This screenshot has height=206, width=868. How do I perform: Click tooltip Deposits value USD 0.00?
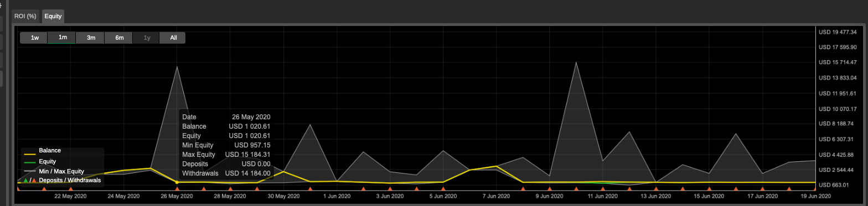(256, 164)
